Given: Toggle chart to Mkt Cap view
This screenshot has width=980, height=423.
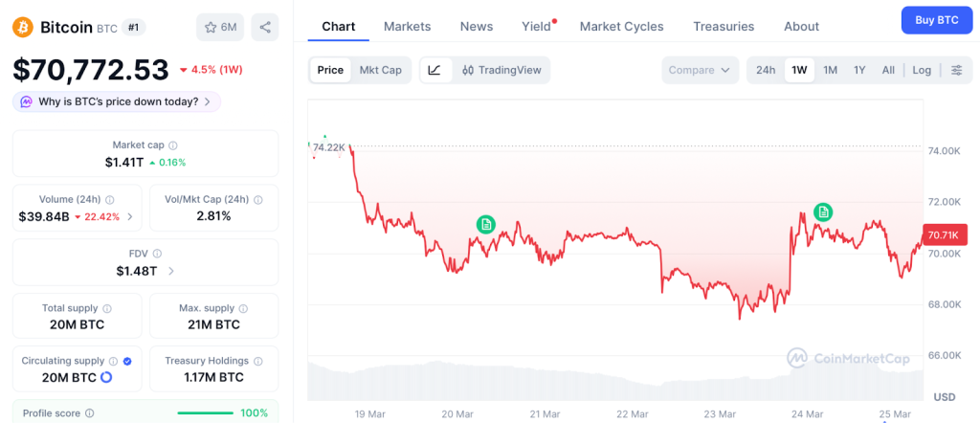Looking at the screenshot, I should (380, 70).
